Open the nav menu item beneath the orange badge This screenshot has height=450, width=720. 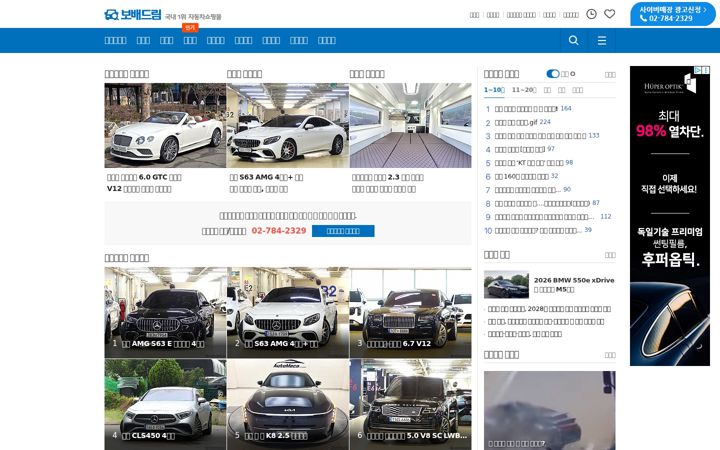(x=190, y=40)
